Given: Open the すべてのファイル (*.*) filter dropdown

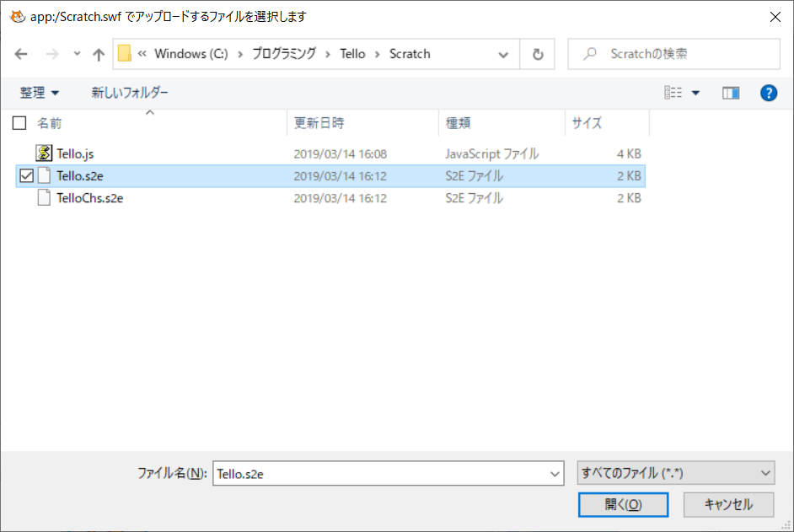Looking at the screenshot, I should pos(675,473).
